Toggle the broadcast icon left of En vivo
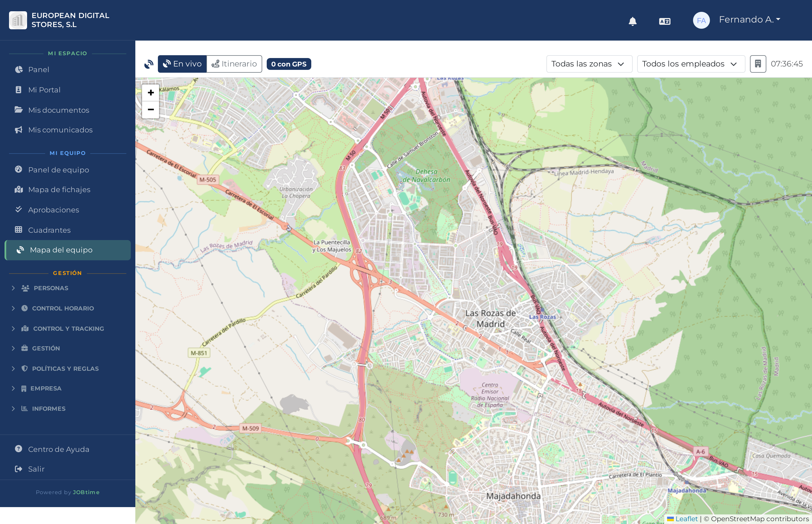 (x=149, y=64)
